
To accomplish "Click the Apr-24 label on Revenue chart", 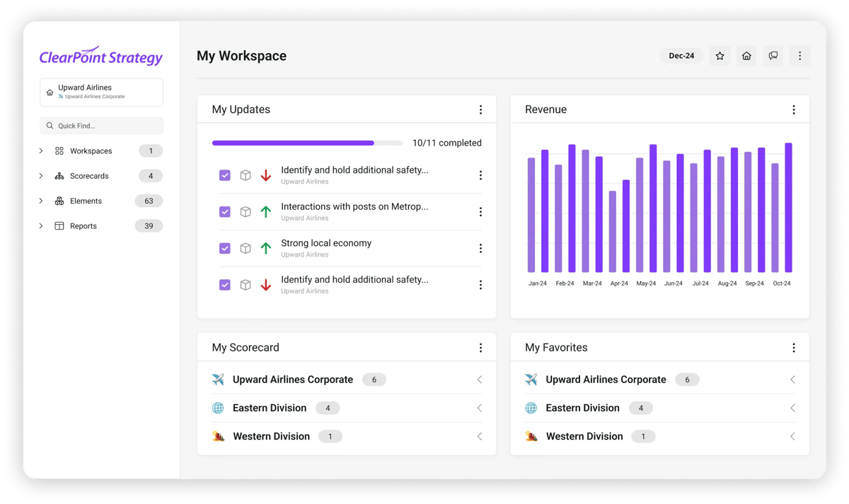I will [x=619, y=283].
